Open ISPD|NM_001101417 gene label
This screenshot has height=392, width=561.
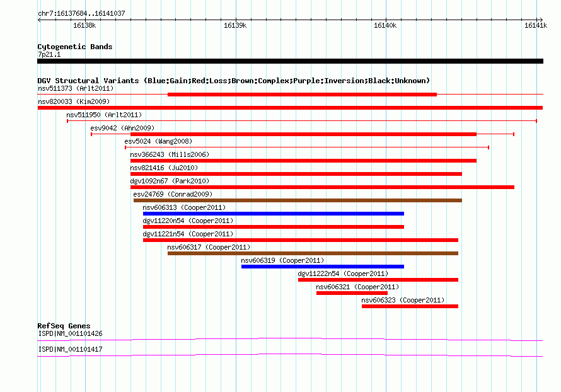pos(70,349)
